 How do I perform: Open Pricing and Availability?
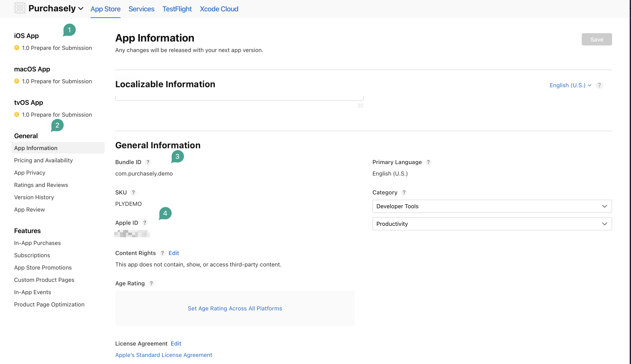43,161
